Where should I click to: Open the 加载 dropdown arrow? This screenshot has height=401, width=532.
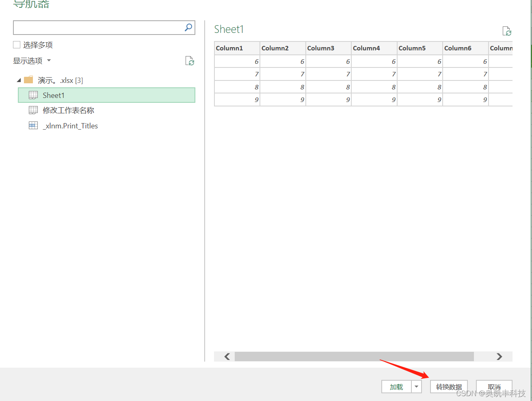pyautogui.click(x=416, y=387)
